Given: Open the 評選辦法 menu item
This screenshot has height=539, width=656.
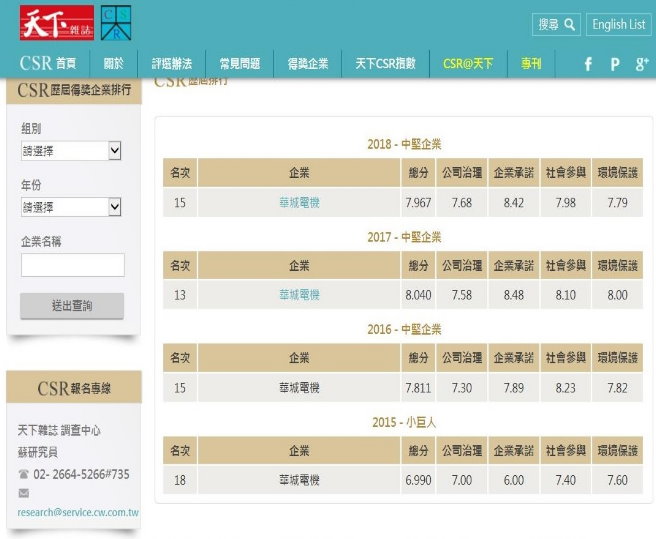Looking at the screenshot, I should (172, 64).
